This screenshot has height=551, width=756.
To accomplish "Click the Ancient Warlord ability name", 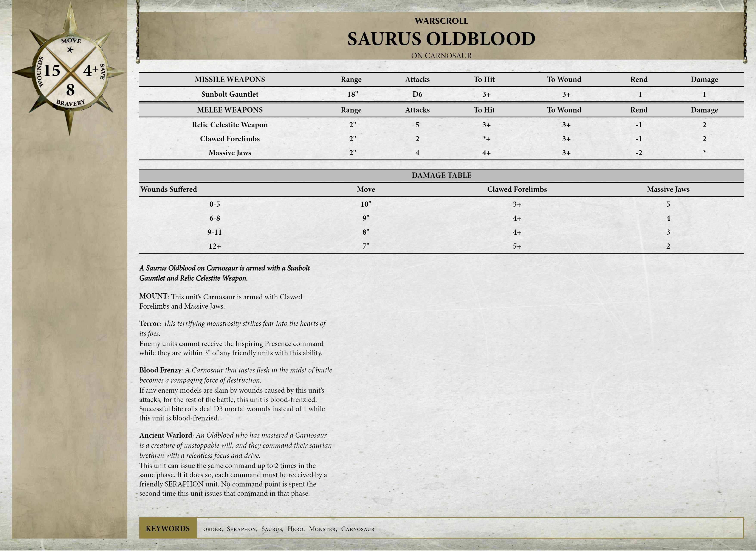I will [166, 435].
